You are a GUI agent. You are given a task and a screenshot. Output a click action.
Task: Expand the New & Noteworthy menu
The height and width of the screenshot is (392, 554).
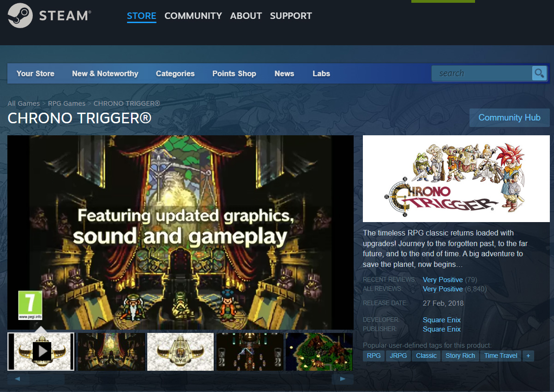coord(105,73)
